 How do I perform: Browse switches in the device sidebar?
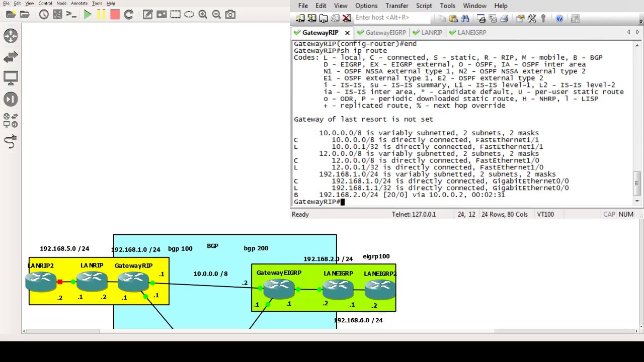coord(11,57)
